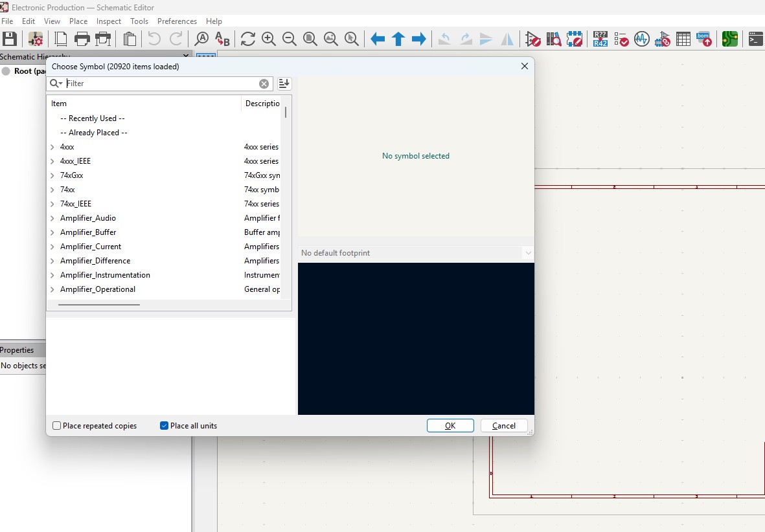Expand the 4xxx library
765x532 pixels.
click(52, 147)
